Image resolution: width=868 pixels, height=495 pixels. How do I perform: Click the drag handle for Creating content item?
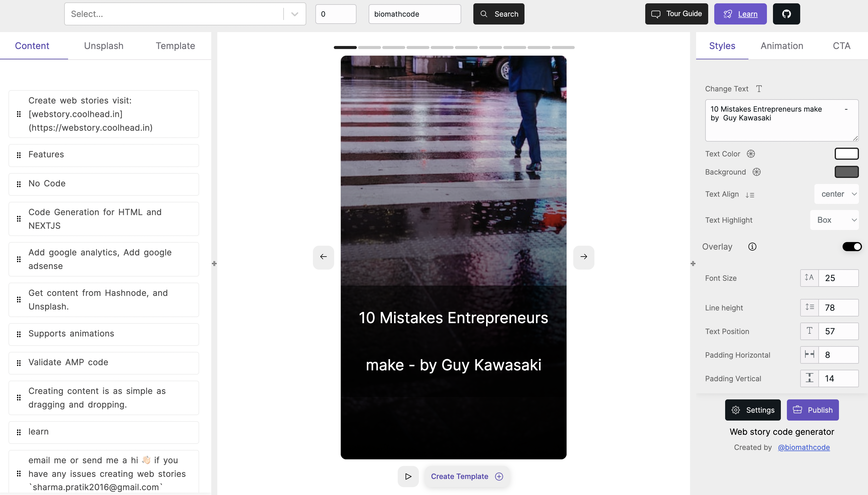(19, 398)
